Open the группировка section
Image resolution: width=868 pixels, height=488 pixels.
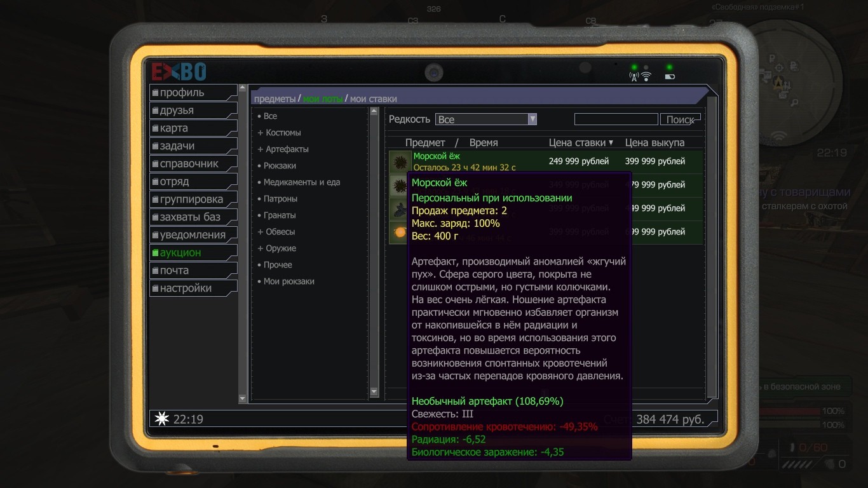[193, 200]
